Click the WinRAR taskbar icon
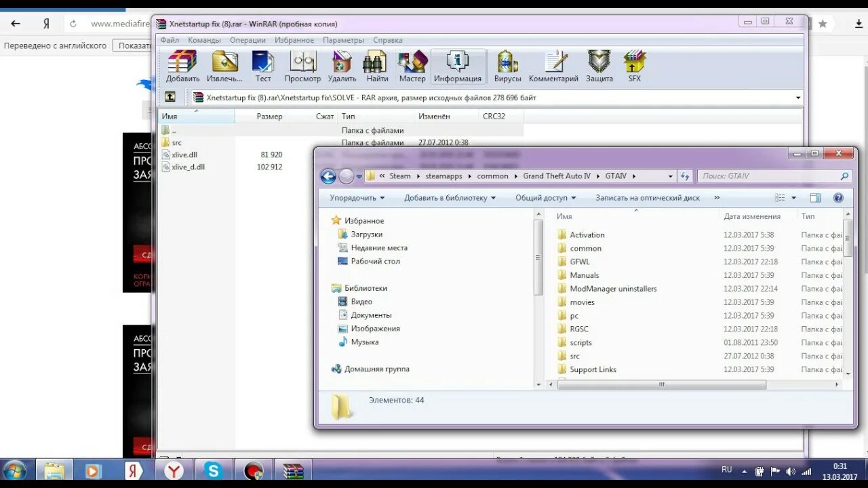 tap(293, 470)
